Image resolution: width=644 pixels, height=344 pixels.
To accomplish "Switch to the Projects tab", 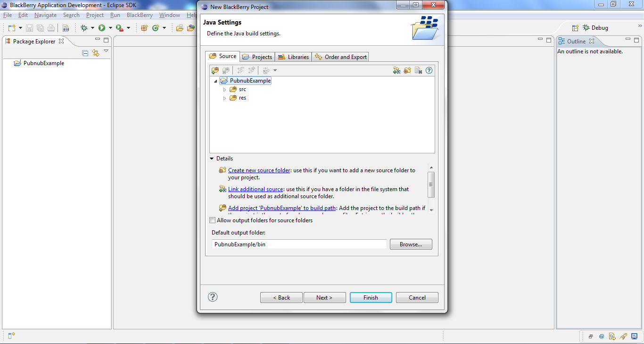I will click(257, 57).
